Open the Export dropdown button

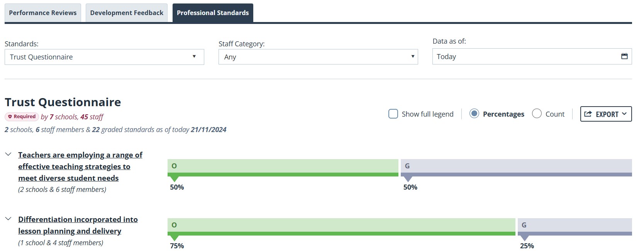coord(606,114)
